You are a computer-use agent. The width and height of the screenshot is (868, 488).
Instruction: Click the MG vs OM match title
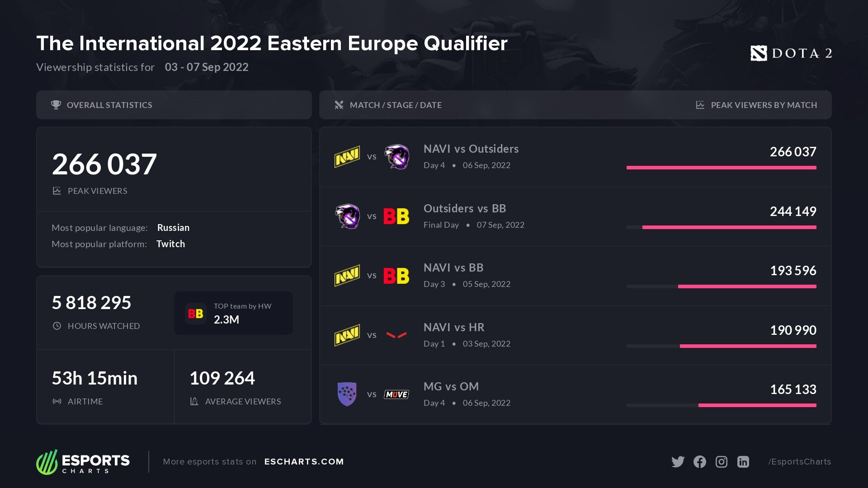point(451,387)
